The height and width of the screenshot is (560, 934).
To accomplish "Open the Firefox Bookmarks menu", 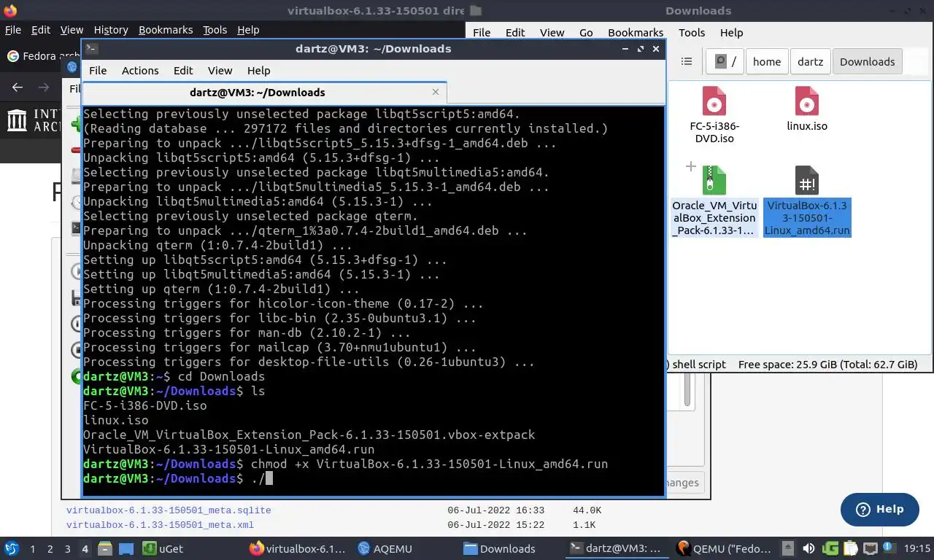I will pos(166,30).
